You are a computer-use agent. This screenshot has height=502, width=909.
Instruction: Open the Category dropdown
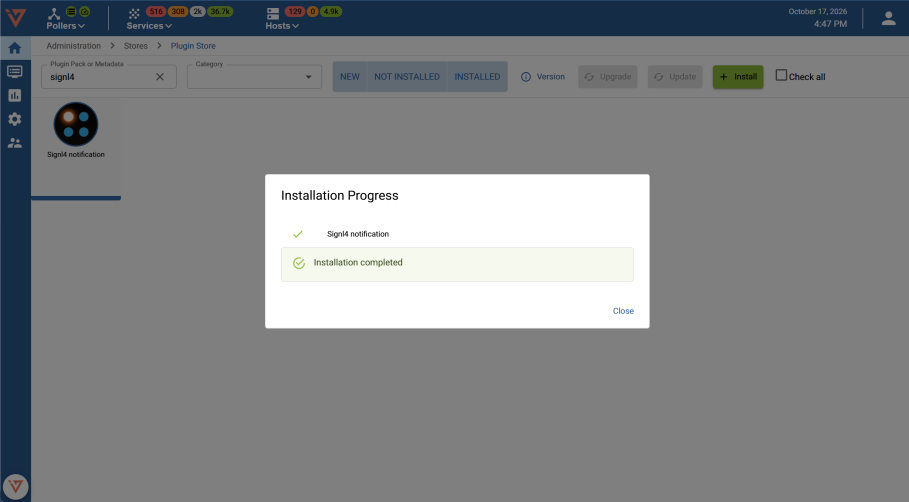pos(254,77)
